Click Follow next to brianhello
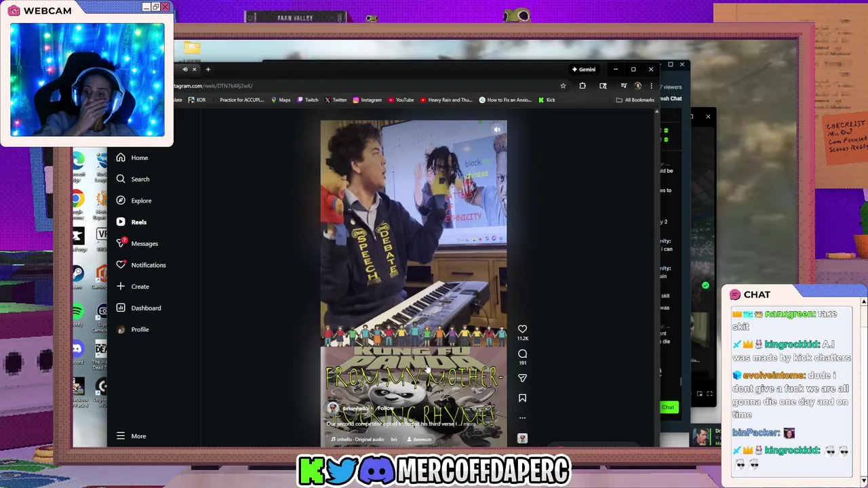The height and width of the screenshot is (488, 868). 386,408
